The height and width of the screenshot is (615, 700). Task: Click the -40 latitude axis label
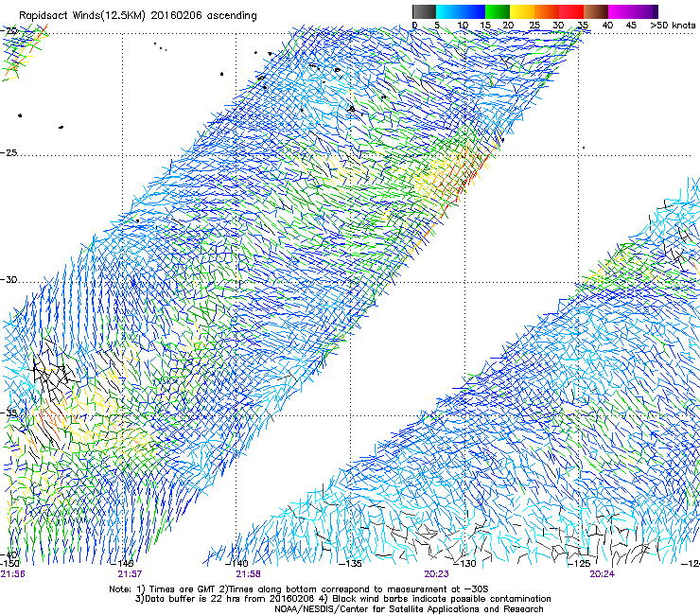coord(9,555)
